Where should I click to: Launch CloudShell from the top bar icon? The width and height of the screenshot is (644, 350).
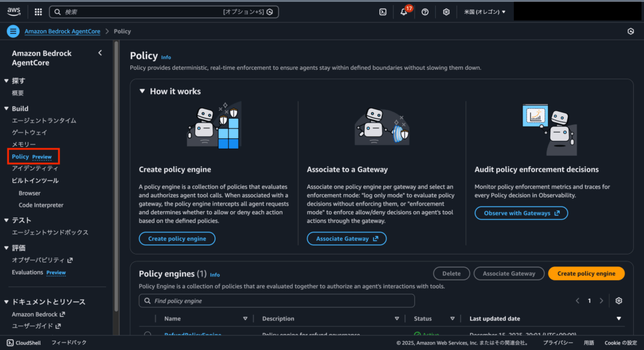click(383, 11)
